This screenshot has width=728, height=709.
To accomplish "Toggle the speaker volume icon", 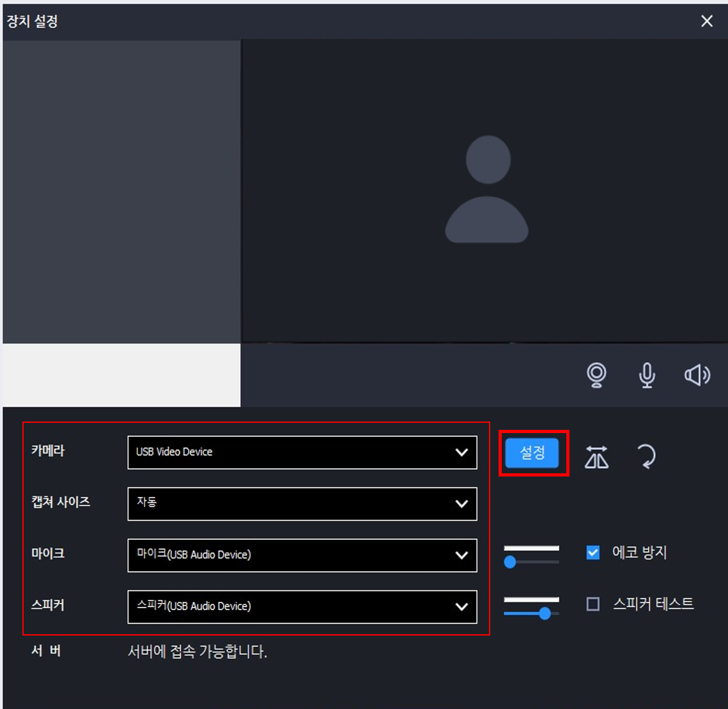I will 697,375.
